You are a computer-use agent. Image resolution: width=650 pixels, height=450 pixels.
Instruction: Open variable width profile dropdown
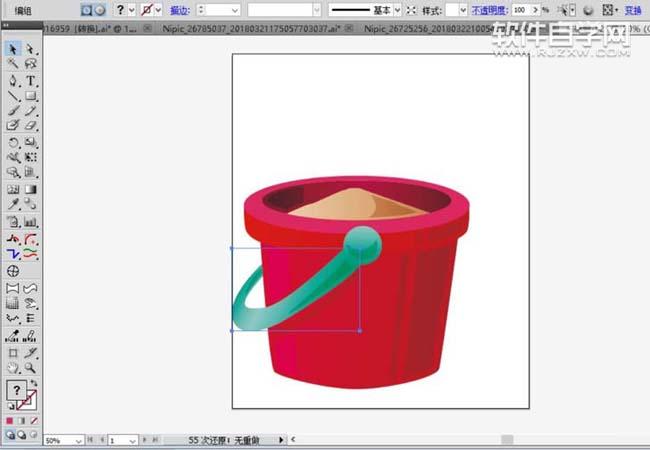pyautogui.click(x=317, y=10)
